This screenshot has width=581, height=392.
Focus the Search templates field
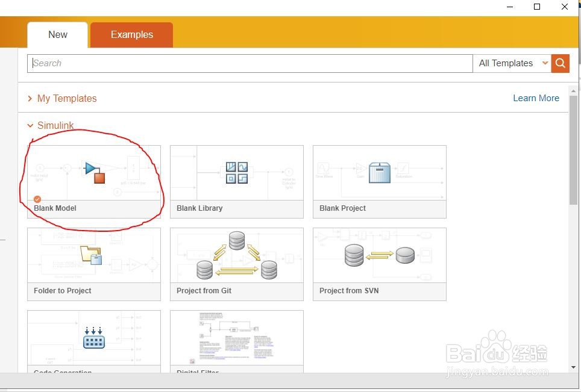pyautogui.click(x=250, y=63)
